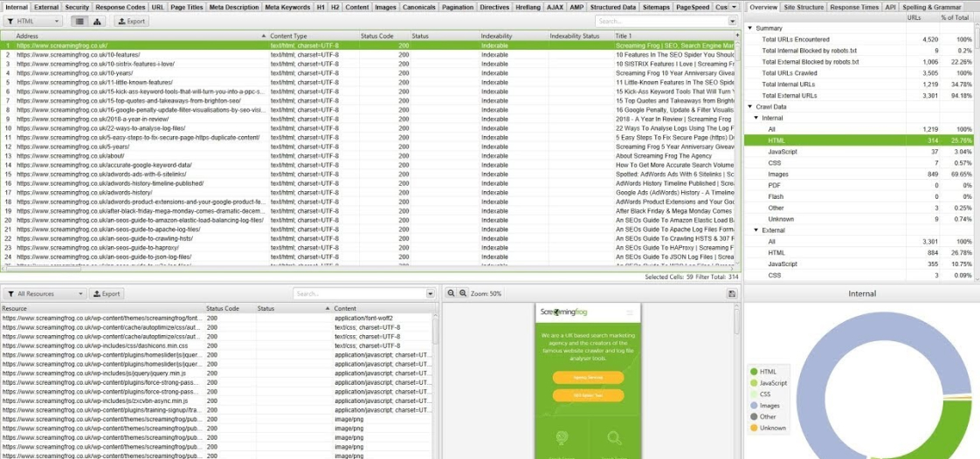
Task: Export the main HTML crawl table
Action: [x=131, y=21]
